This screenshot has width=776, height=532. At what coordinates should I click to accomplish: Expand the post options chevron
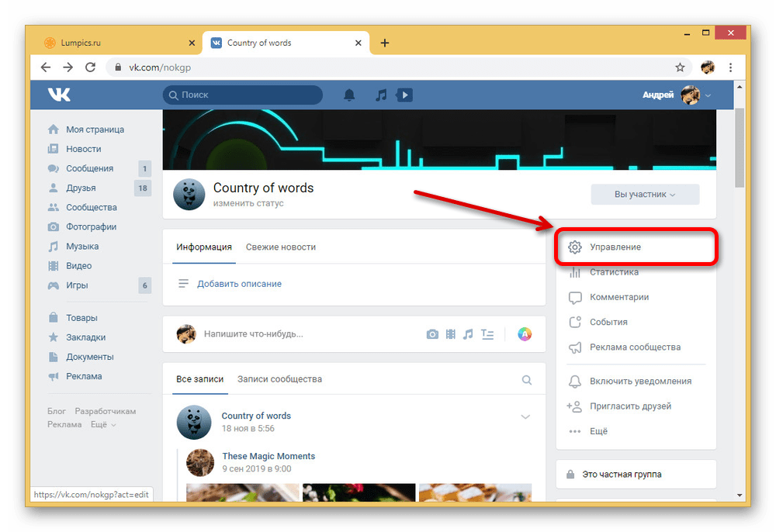[x=525, y=417]
